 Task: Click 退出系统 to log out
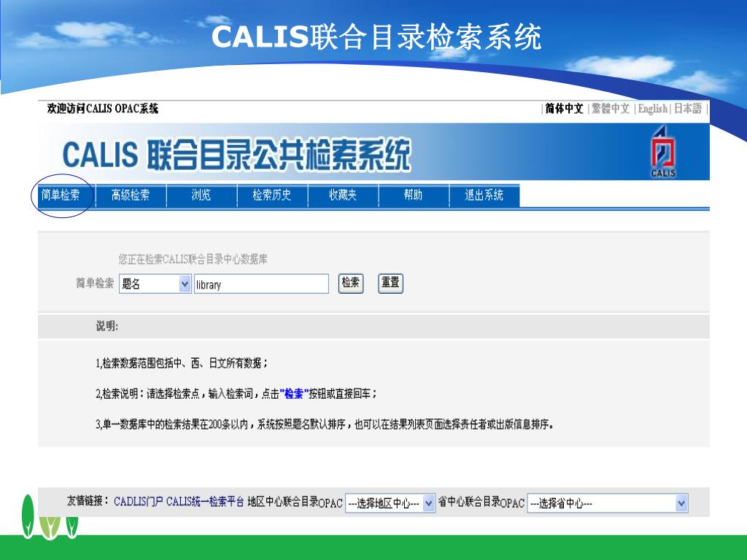pyautogui.click(x=484, y=195)
